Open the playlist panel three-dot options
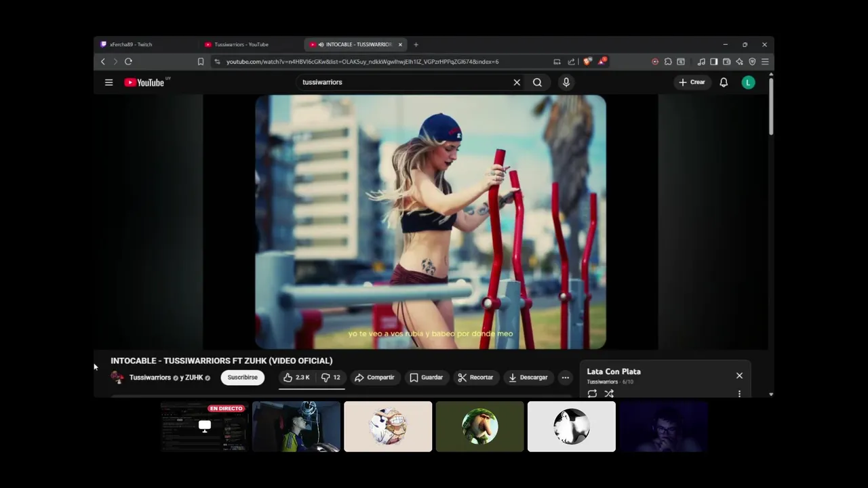The image size is (868, 488). [x=739, y=393]
